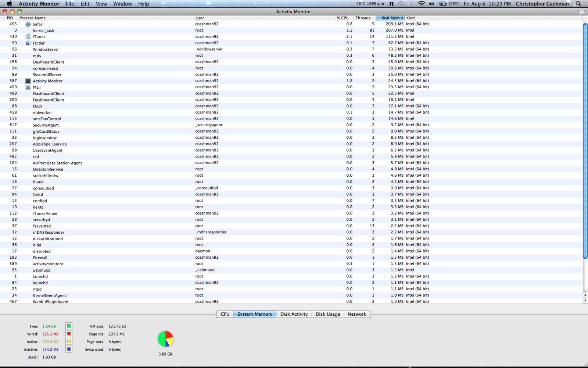Open the volume control in menu bar

click(431, 4)
